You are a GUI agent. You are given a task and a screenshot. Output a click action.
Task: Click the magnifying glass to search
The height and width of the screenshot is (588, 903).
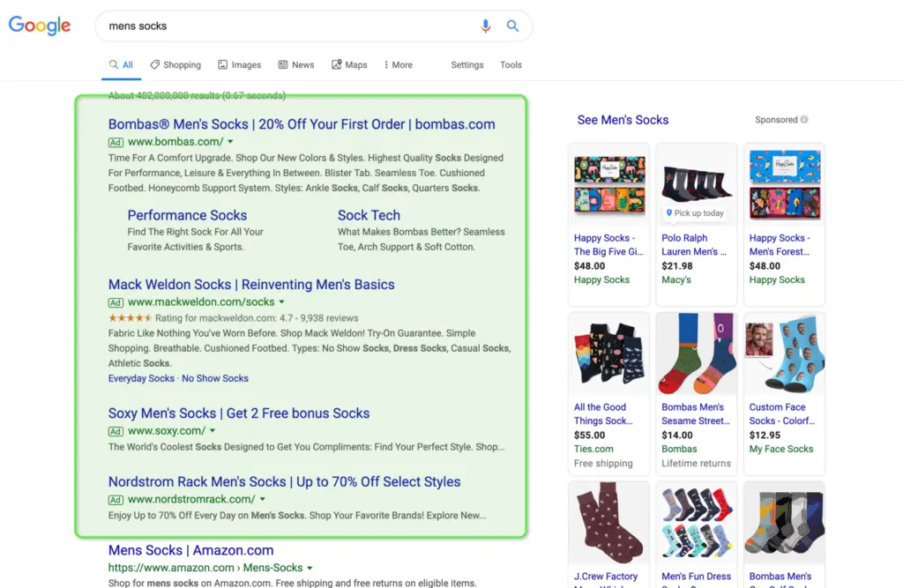pyautogui.click(x=513, y=26)
